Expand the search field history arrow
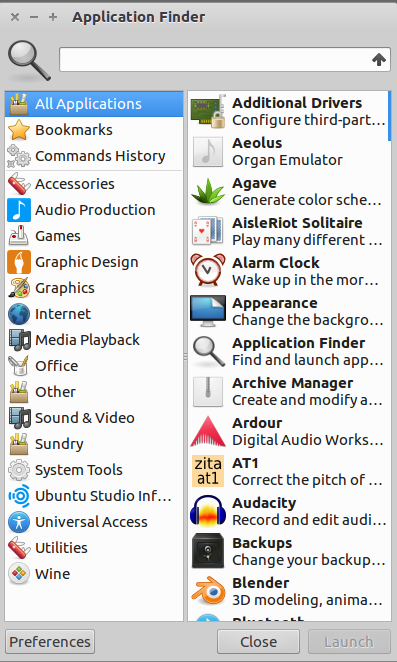The image size is (397, 662). (379, 60)
